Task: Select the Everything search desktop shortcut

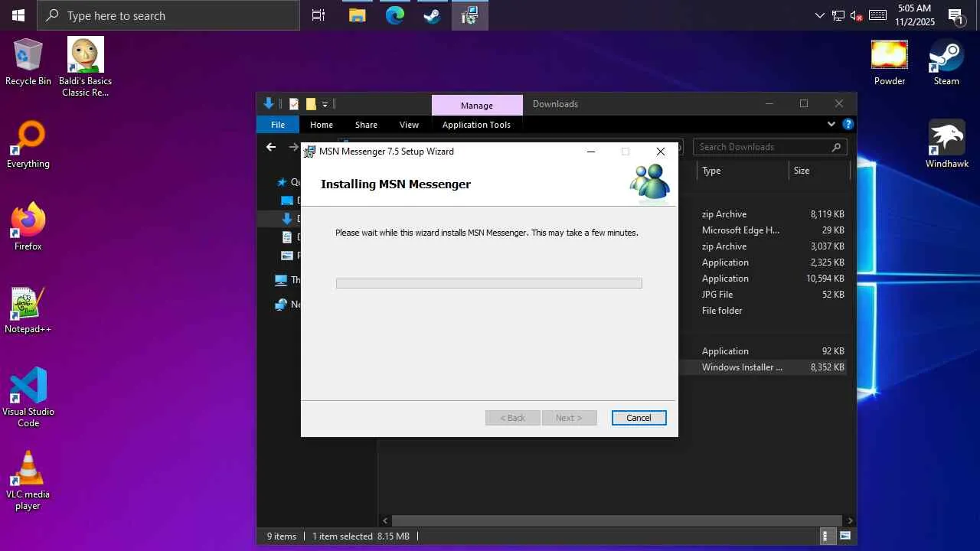Action: click(28, 145)
